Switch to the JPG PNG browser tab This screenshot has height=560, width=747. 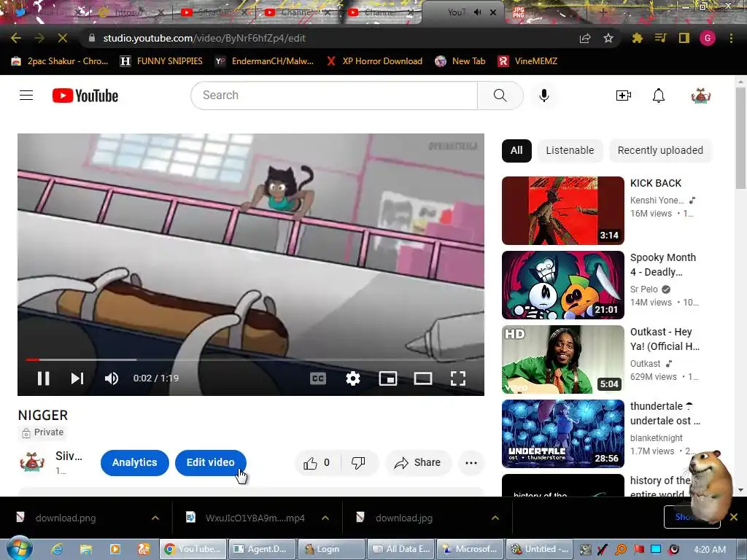pyautogui.click(x=543, y=12)
